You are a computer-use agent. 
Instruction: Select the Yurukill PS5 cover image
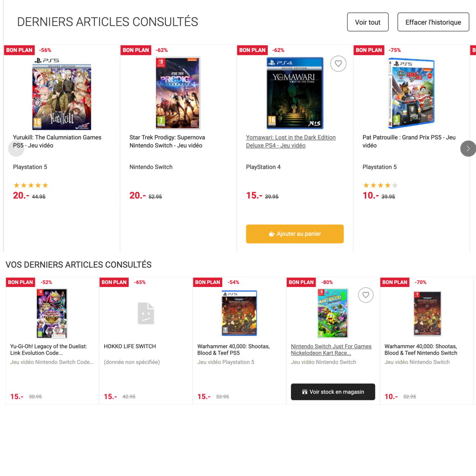click(x=62, y=93)
